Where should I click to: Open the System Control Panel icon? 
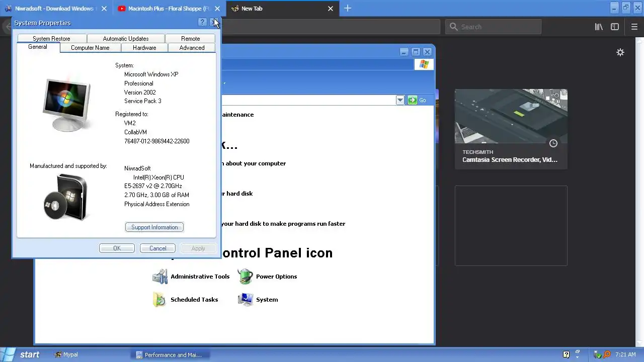[258, 300]
